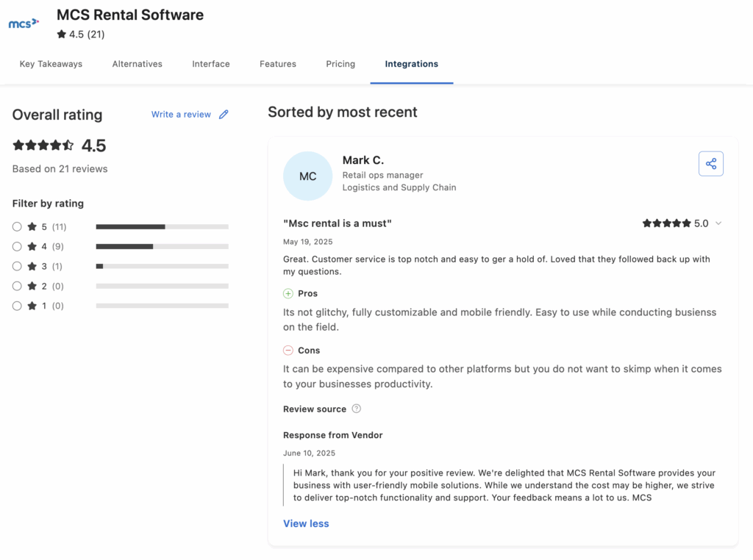Click the pencil icon beside Write a review
Screen dimensions: 753x560
coord(224,114)
